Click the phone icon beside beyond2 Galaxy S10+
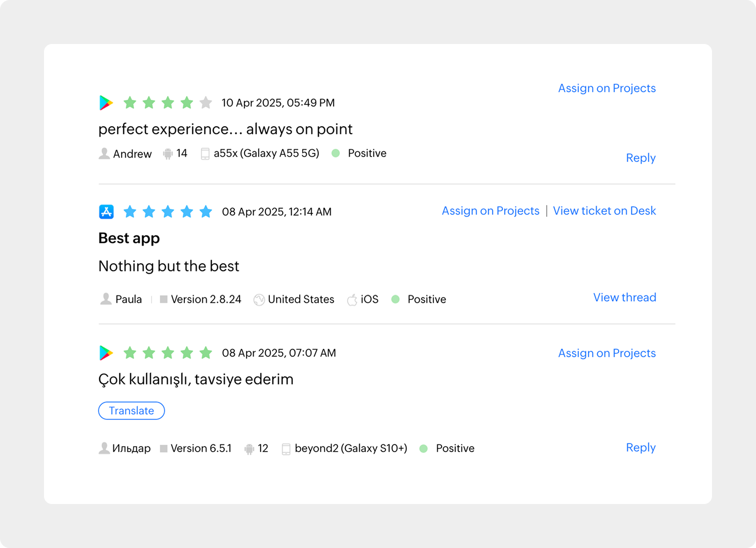Screen dimensions: 756x548 point(286,449)
